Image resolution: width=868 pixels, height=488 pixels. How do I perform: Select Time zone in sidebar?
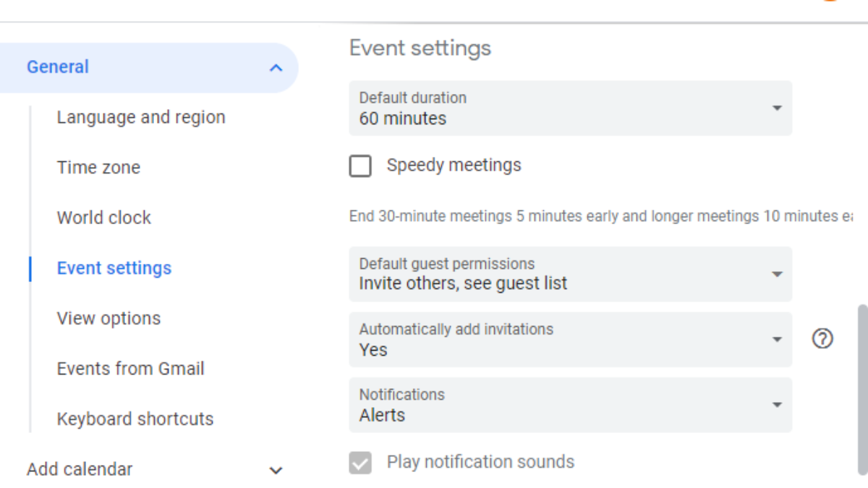coord(98,168)
